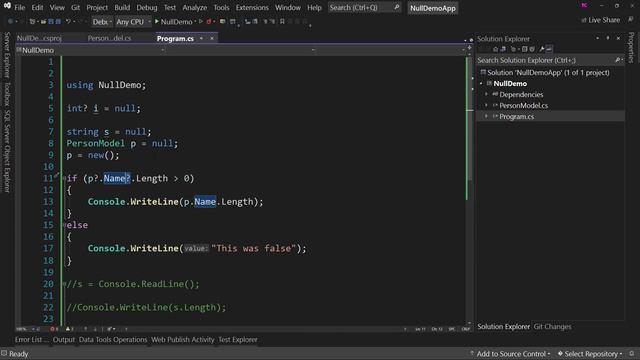Open the File menu
The height and width of the screenshot is (360, 640).
[x=19, y=7]
